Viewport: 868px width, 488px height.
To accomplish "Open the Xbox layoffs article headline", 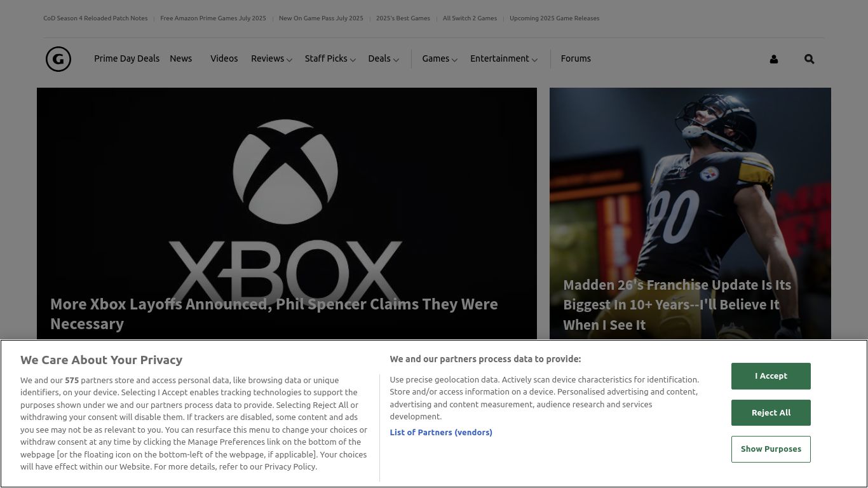I will click(x=274, y=314).
